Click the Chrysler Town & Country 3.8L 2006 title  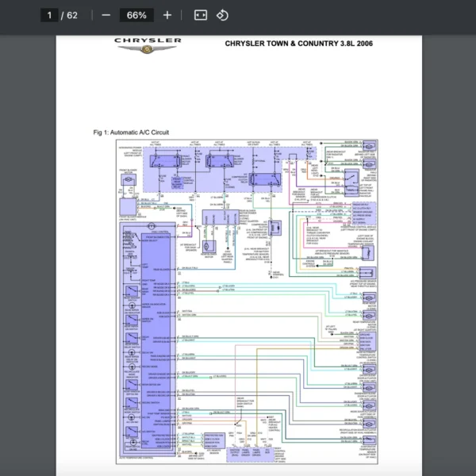(298, 44)
